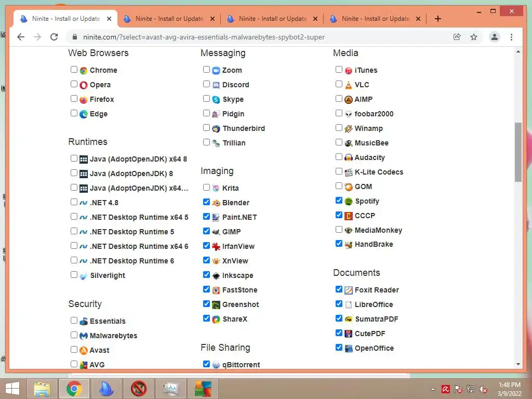This screenshot has height=399, width=532.
Task: Click the Inkscape app icon
Action: pos(216,275)
